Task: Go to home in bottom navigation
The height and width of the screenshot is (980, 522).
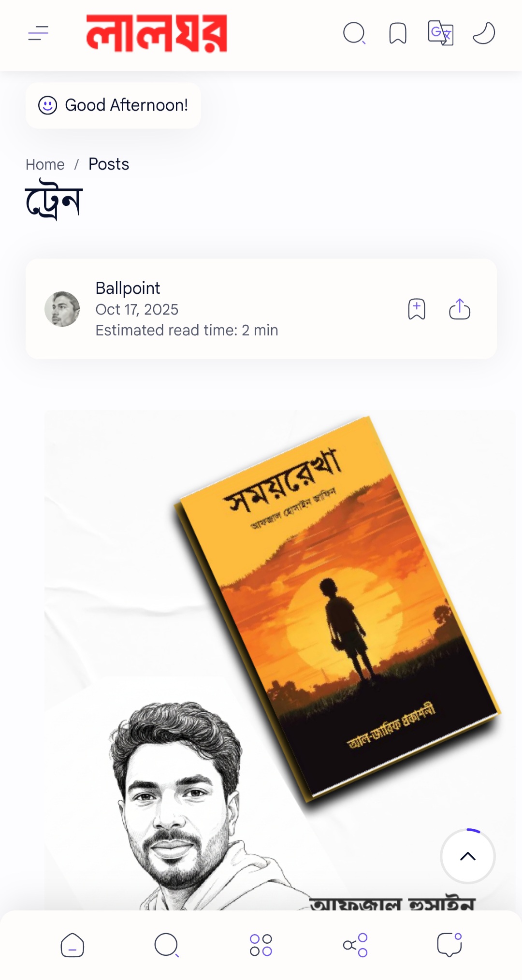Action: tap(72, 945)
